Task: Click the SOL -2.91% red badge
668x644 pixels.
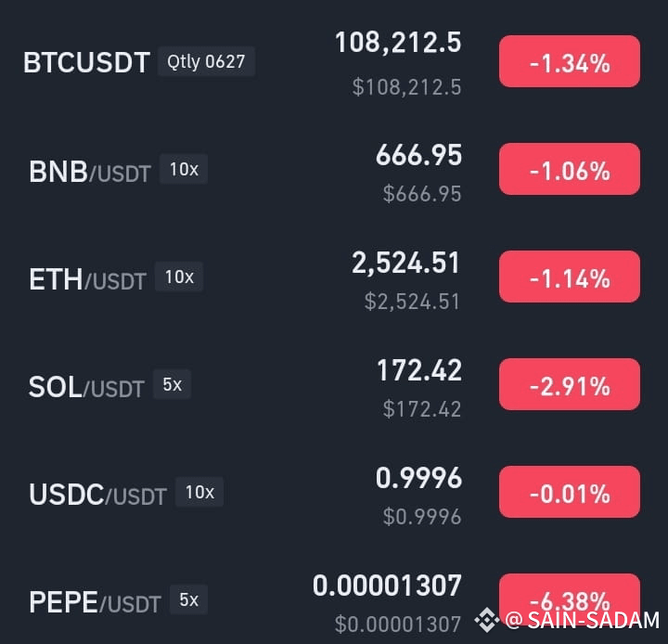Action: pos(569,384)
